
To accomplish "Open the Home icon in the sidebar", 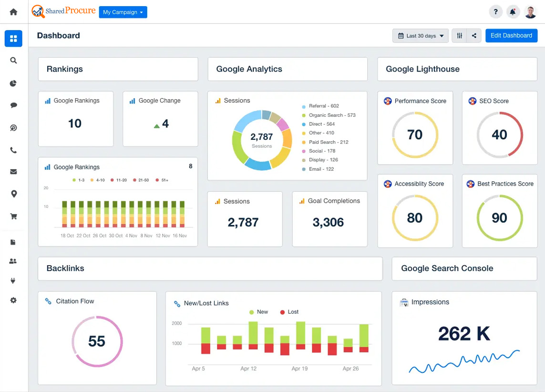I will coord(13,12).
